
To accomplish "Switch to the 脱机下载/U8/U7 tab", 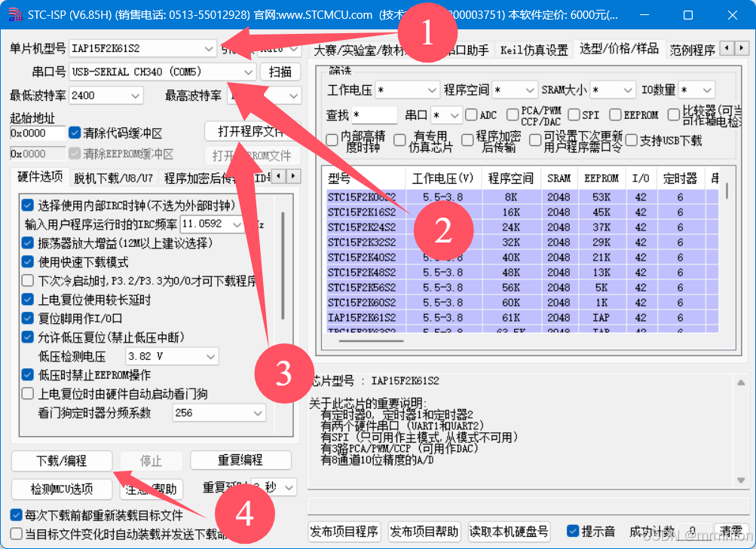I will (x=113, y=178).
